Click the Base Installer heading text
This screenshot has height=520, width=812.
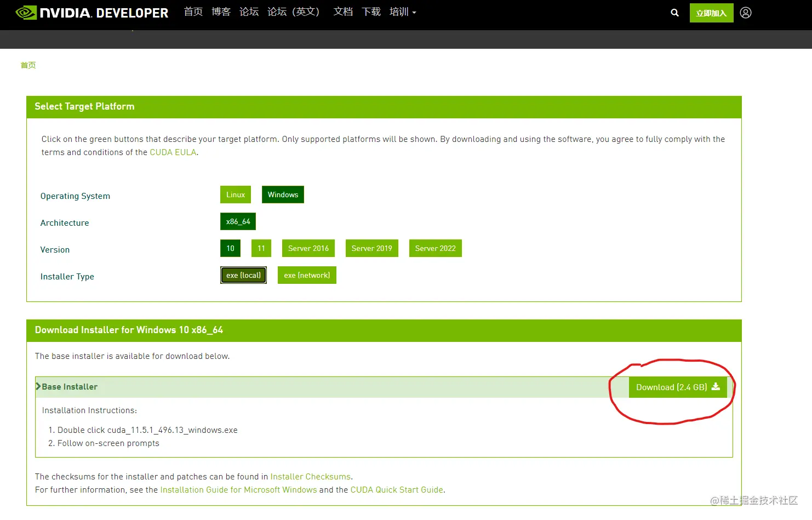coord(70,387)
